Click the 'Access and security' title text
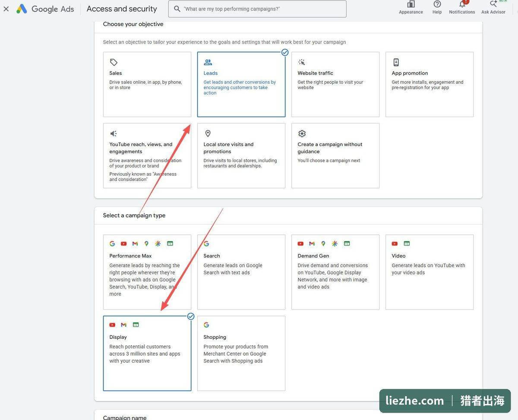 [122, 9]
